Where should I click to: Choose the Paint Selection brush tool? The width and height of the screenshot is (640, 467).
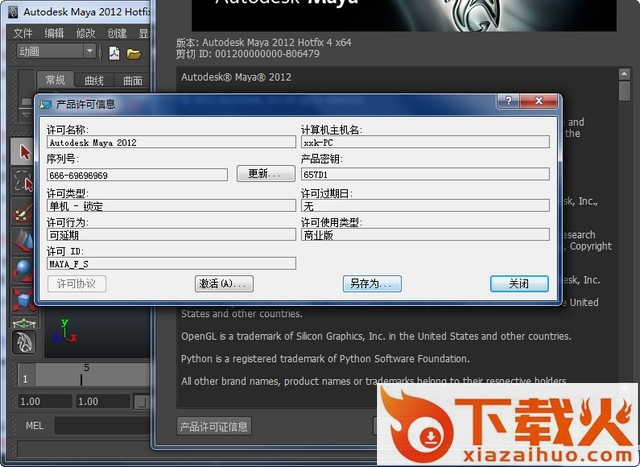22,212
